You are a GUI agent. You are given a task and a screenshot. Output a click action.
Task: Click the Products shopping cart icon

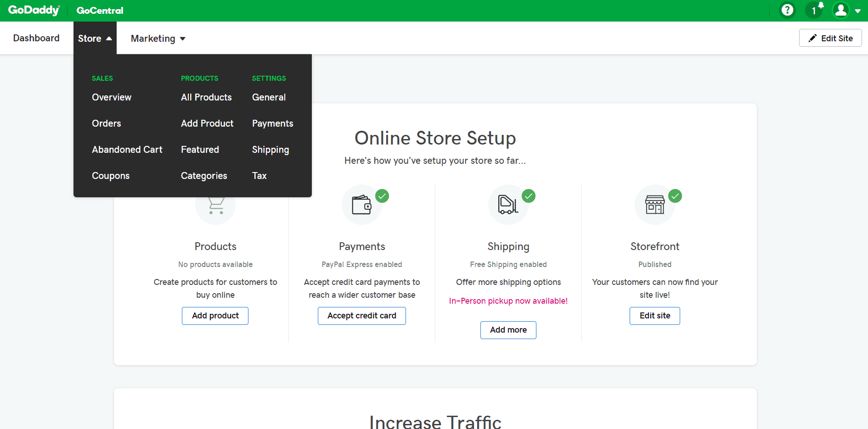click(215, 206)
